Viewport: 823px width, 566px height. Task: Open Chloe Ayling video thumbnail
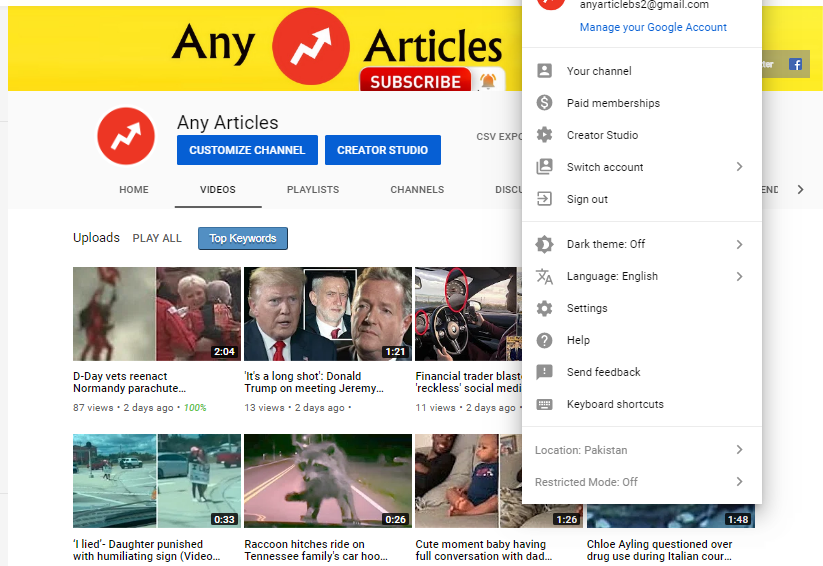(x=671, y=516)
